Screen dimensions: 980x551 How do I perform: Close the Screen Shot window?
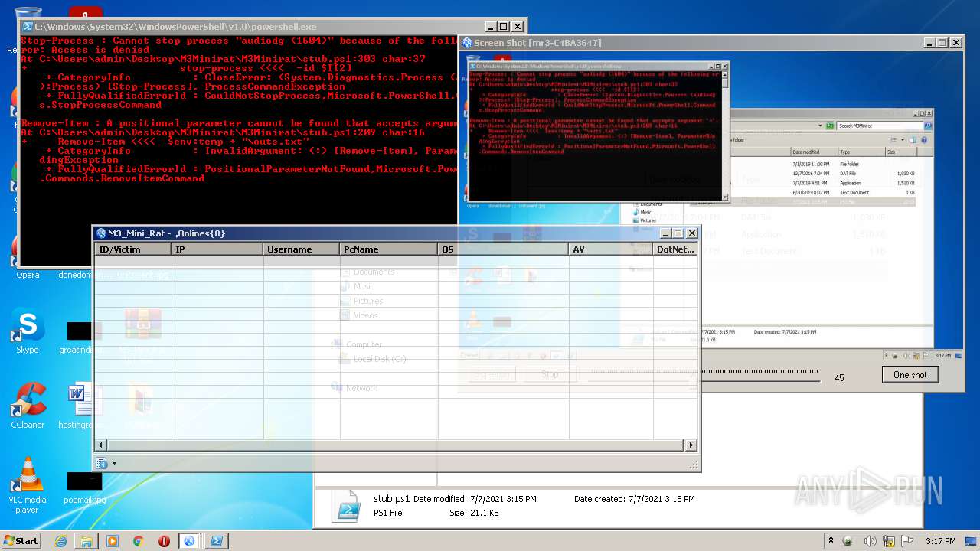(x=955, y=43)
